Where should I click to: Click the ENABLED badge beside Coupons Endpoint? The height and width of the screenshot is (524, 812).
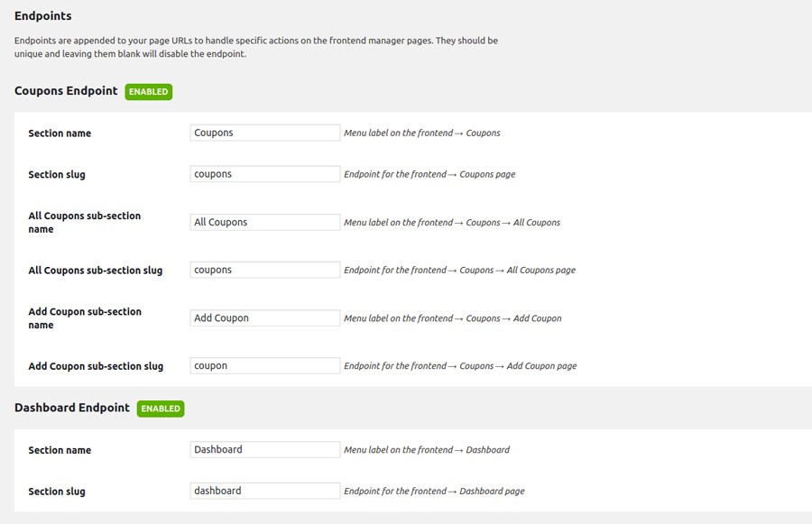click(149, 91)
